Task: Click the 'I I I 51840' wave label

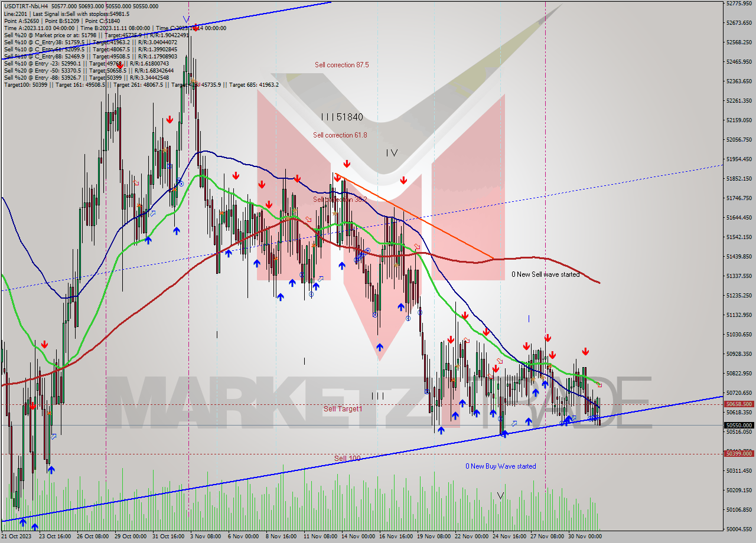Action: point(342,117)
